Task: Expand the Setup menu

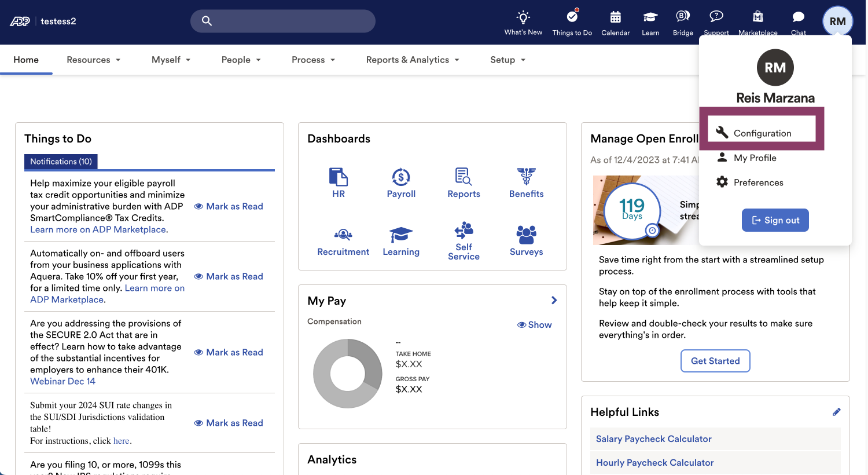Action: pos(508,60)
